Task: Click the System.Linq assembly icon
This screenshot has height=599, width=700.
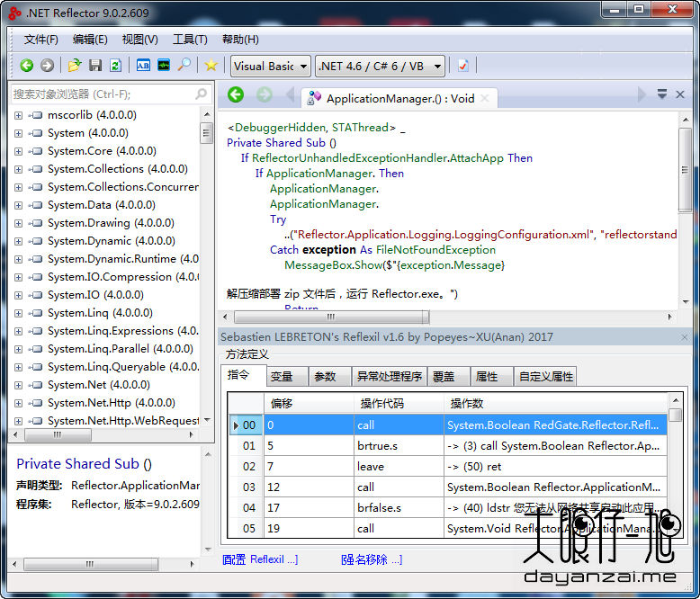Action: [x=36, y=313]
